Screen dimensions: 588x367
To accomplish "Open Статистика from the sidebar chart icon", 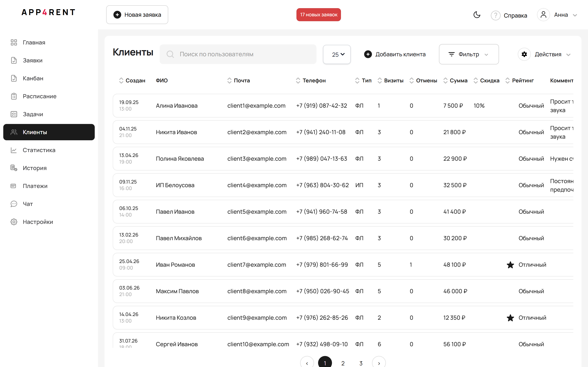I will [14, 150].
